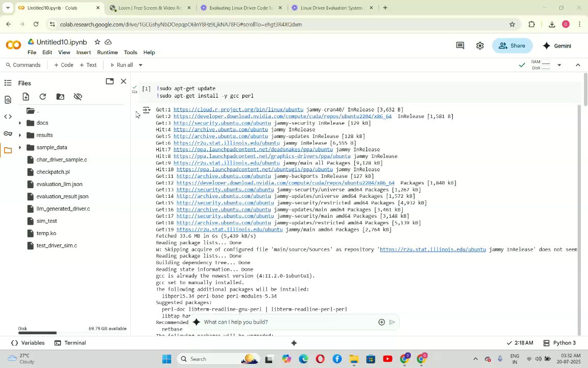Open the Tools menu

click(131, 53)
